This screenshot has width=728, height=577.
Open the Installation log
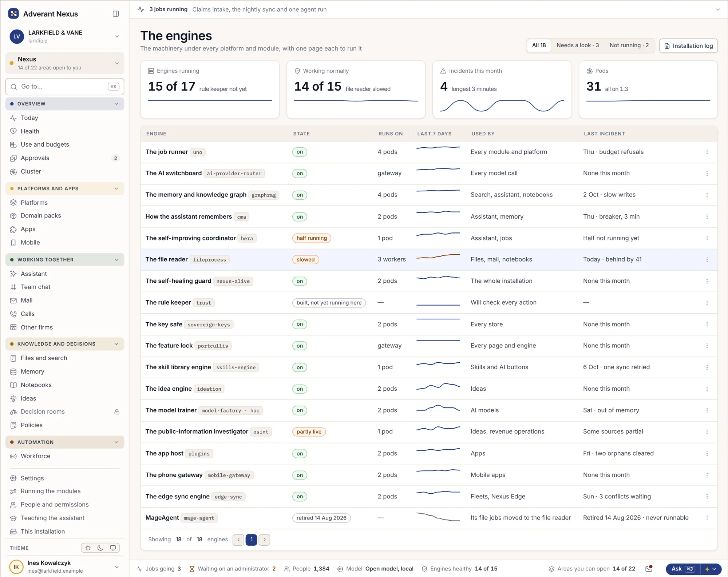pyautogui.click(x=688, y=46)
